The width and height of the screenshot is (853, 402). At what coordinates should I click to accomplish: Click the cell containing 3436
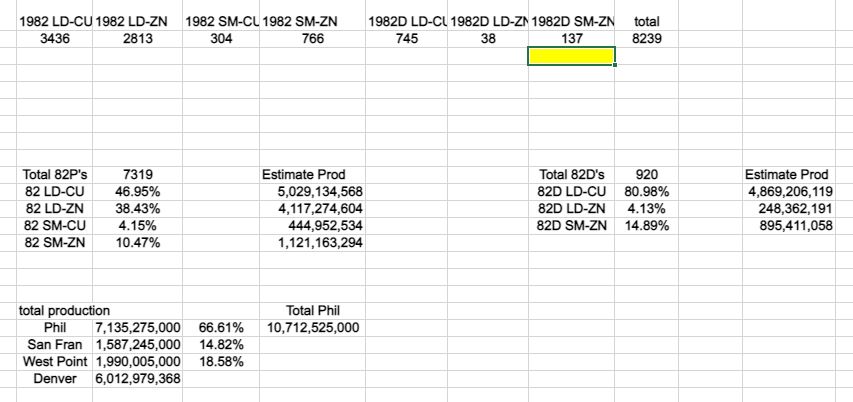53,39
